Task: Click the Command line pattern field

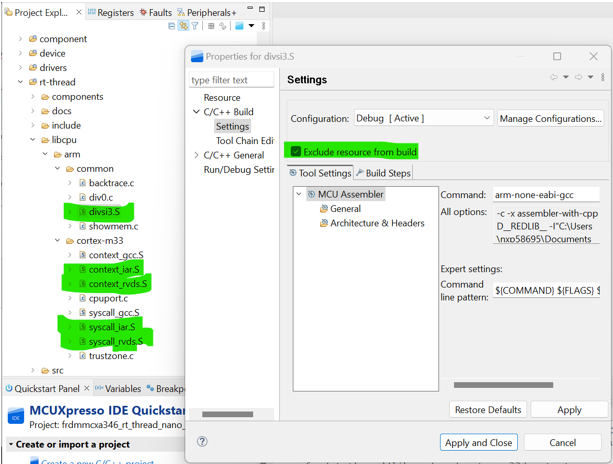Action: point(546,290)
